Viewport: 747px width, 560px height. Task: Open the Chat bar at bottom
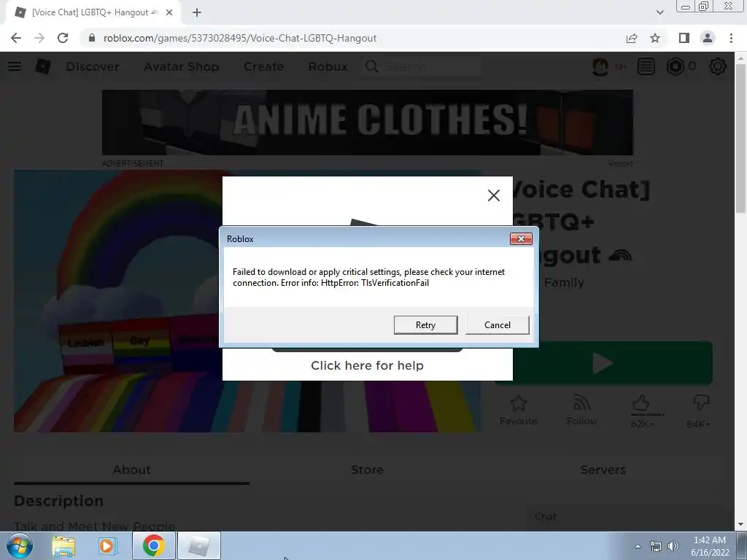tap(624, 517)
